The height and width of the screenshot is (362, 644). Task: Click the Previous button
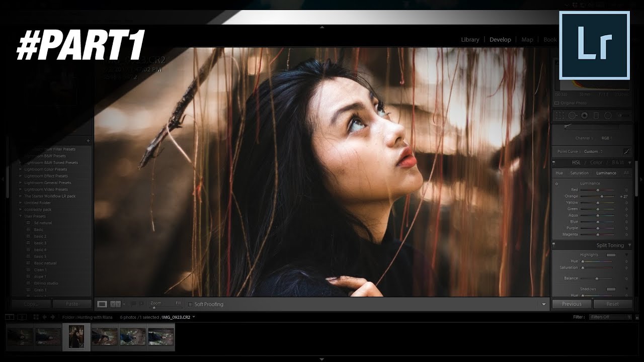pyautogui.click(x=572, y=304)
